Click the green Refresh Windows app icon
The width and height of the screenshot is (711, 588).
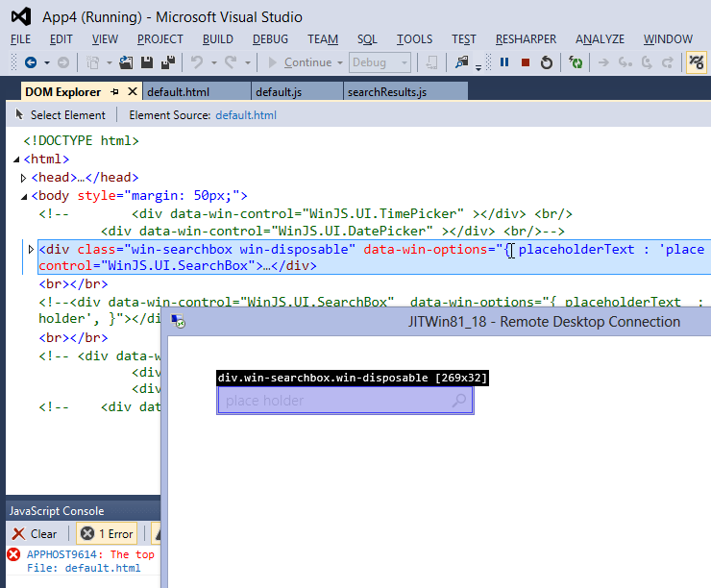pyautogui.click(x=576, y=62)
